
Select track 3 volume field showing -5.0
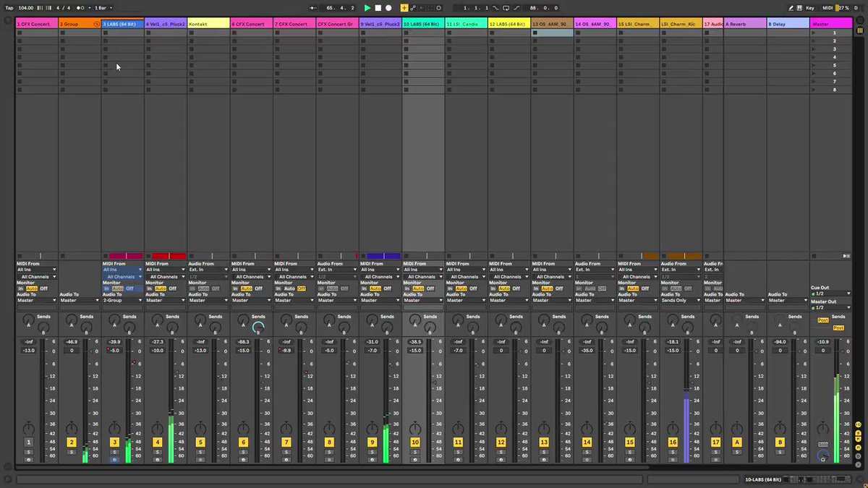click(x=114, y=351)
